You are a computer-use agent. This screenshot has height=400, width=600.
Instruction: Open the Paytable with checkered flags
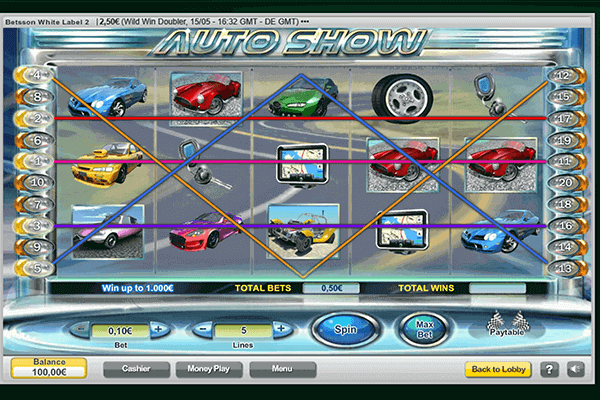click(x=505, y=327)
